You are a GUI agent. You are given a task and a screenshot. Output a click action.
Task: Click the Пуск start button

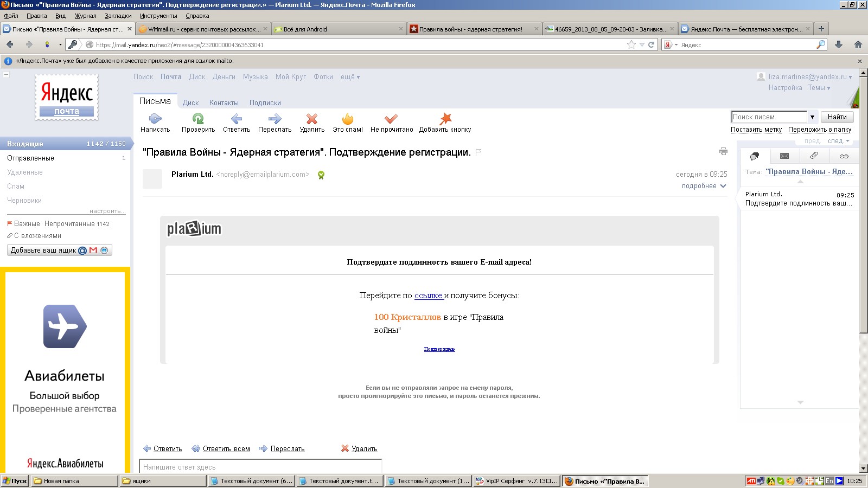[15, 481]
